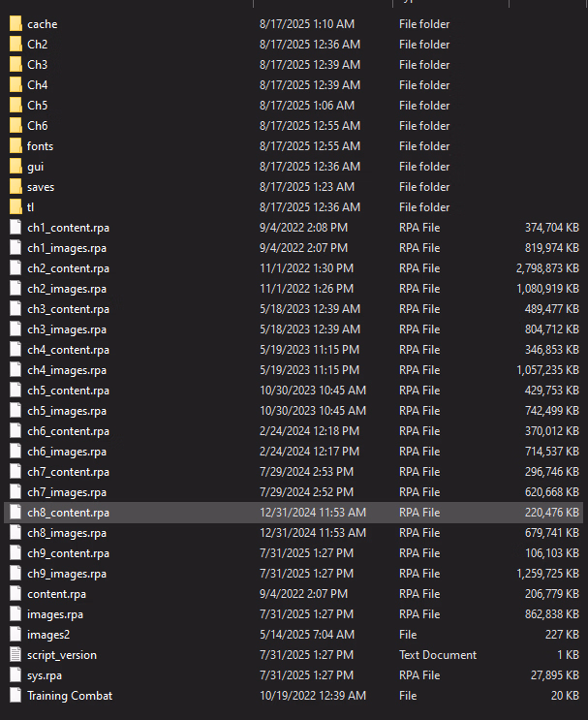
Task: Click date 2/24/2024 12:18 PM
Action: pos(309,431)
